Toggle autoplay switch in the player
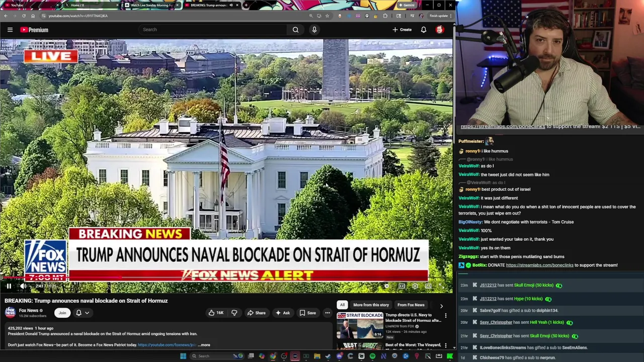Screen dimensions: 644x362 (386, 286)
